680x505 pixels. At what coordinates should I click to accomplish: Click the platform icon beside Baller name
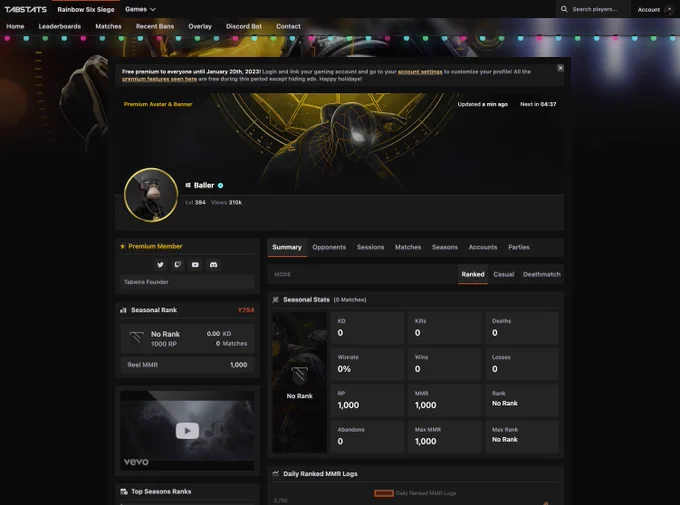tap(188, 185)
